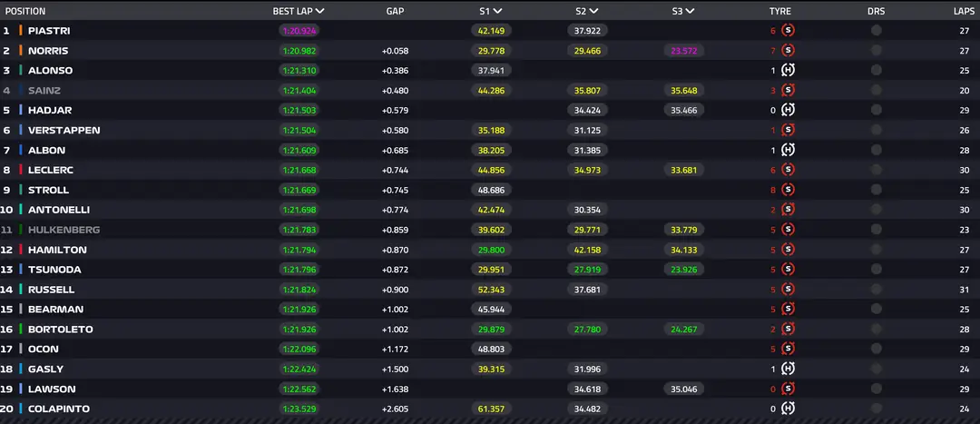Open the S2 sector column dropdown

(x=593, y=11)
